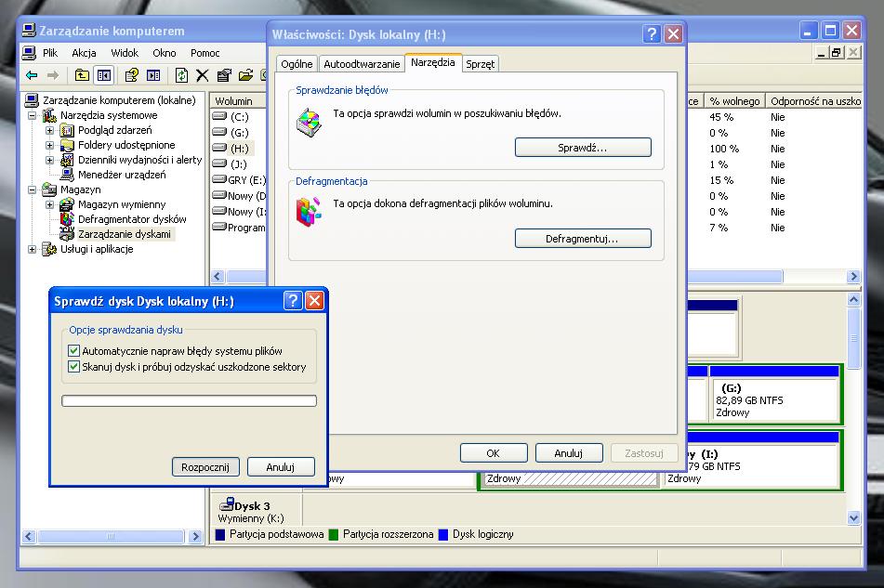Click the Help icon with yellow question mark
This screenshot has height=588, width=884.
point(131,75)
